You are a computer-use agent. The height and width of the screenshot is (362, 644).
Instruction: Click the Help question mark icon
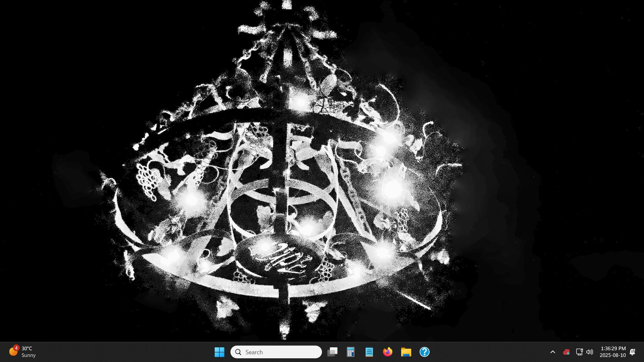coord(424,352)
